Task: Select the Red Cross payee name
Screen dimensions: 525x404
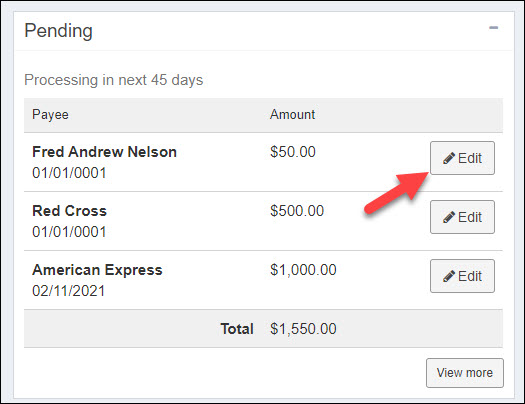Action: coord(69,211)
